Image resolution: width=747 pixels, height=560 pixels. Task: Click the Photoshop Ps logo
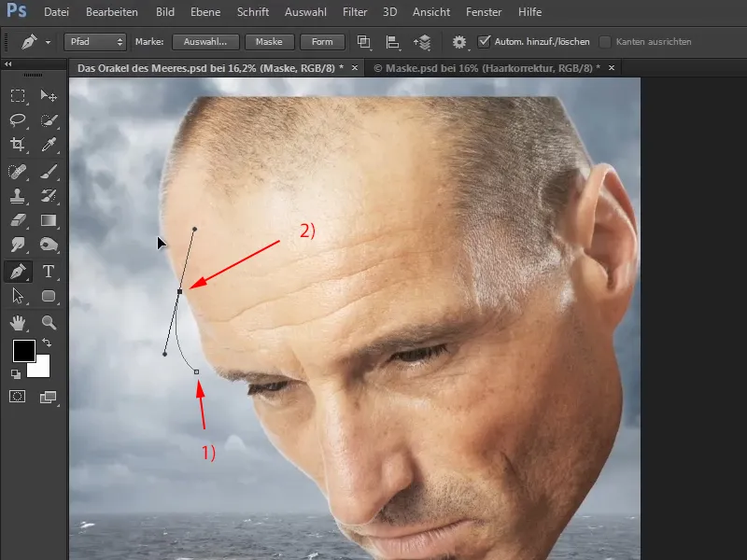tap(16, 11)
